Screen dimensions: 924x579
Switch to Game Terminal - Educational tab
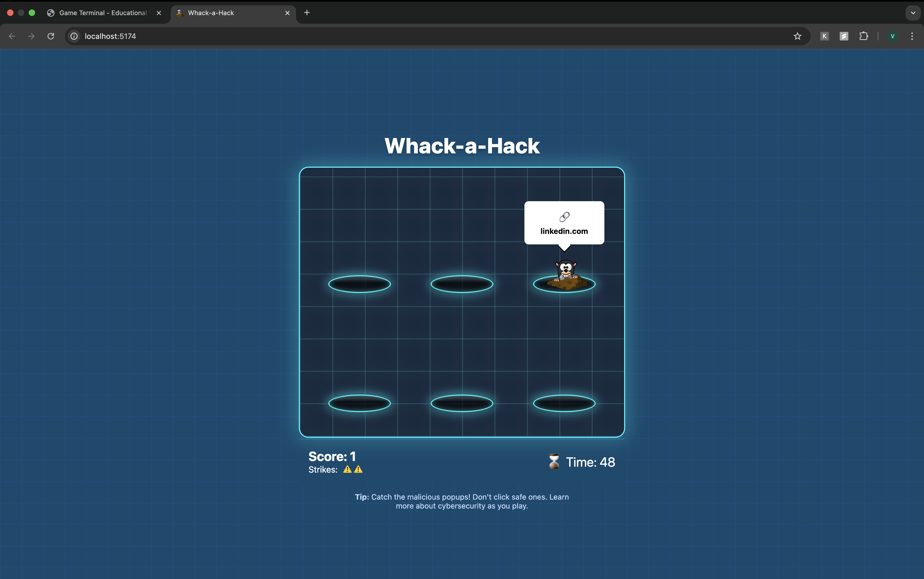[103, 13]
